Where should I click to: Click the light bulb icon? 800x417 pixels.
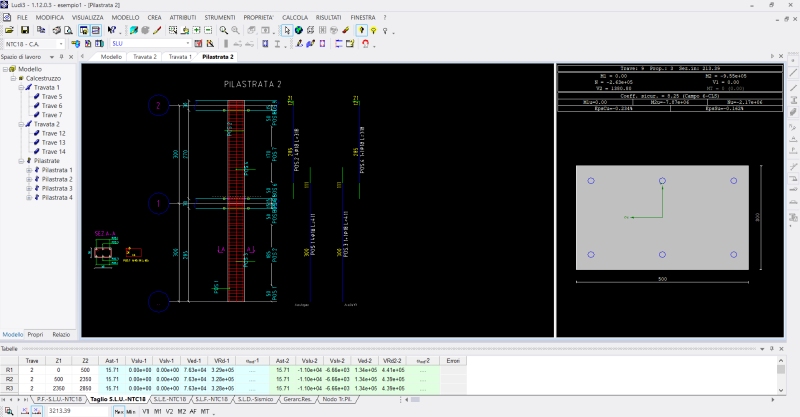[x=372, y=31]
